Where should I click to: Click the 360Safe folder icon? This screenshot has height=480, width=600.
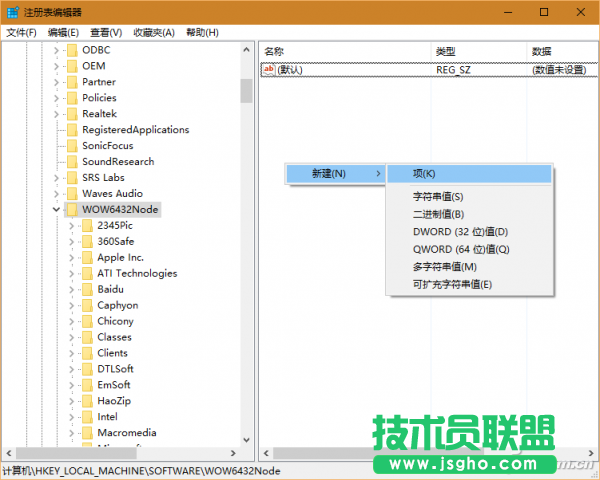coord(87,241)
